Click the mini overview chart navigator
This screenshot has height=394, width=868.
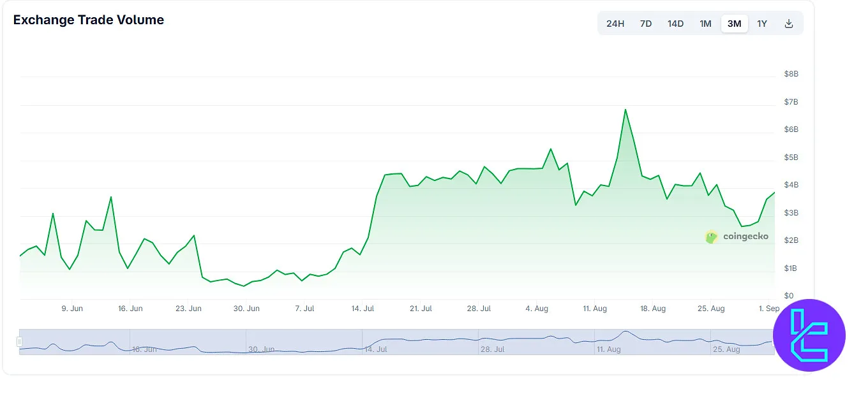(x=397, y=342)
